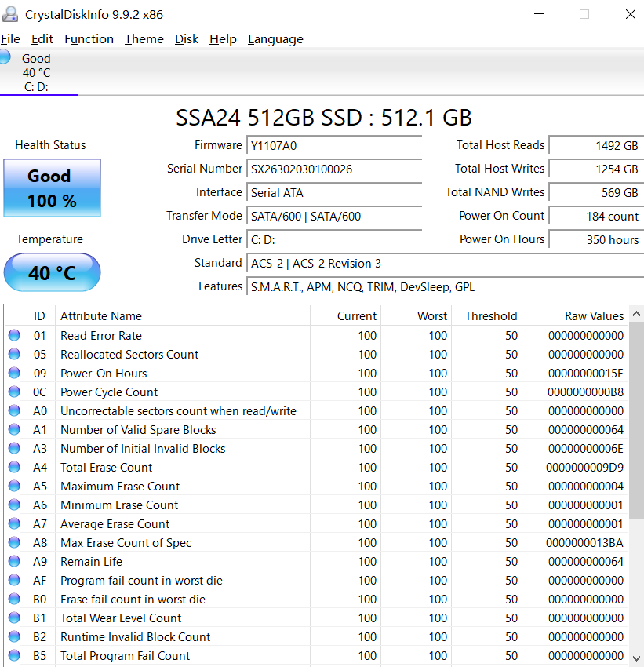Open the Function menu
The image size is (644, 667).
click(x=89, y=39)
